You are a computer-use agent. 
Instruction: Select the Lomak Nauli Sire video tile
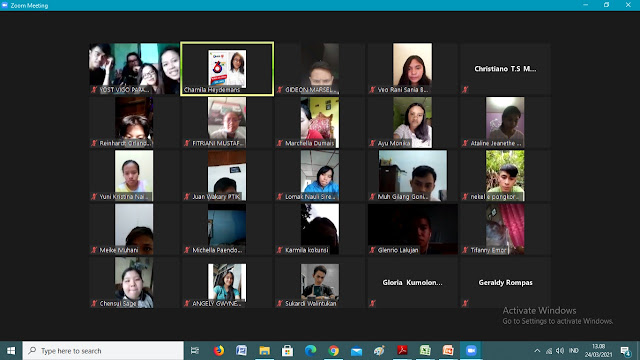pos(320,176)
